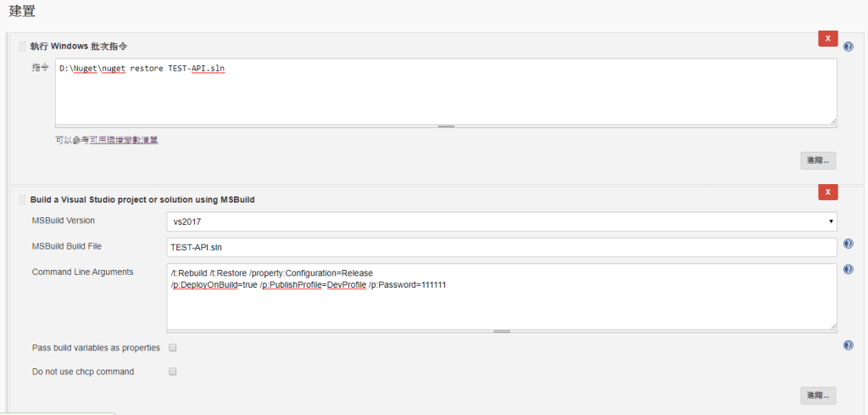Click the resize corner of the batch command textarea

(x=833, y=121)
